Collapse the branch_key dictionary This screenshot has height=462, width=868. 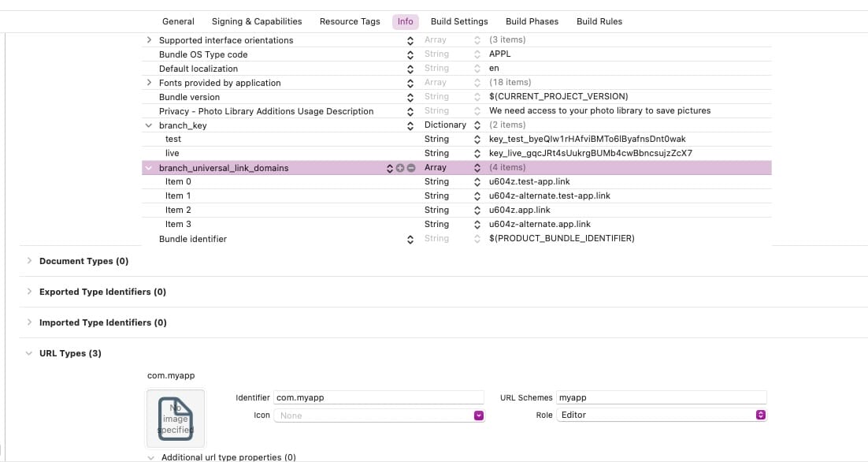coord(149,125)
